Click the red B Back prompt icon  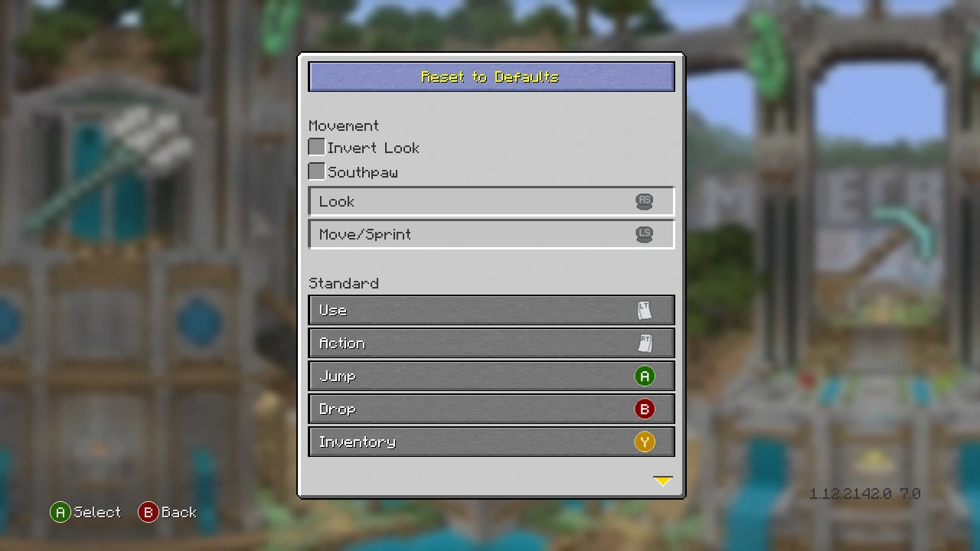(x=148, y=512)
